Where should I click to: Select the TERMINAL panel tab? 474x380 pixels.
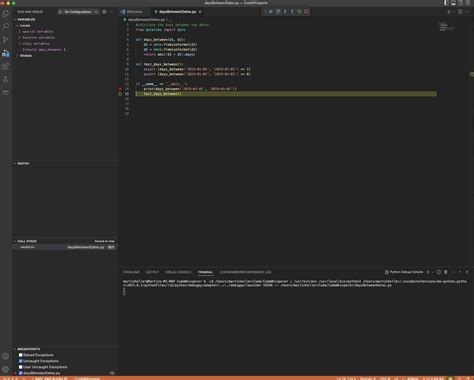click(205, 272)
